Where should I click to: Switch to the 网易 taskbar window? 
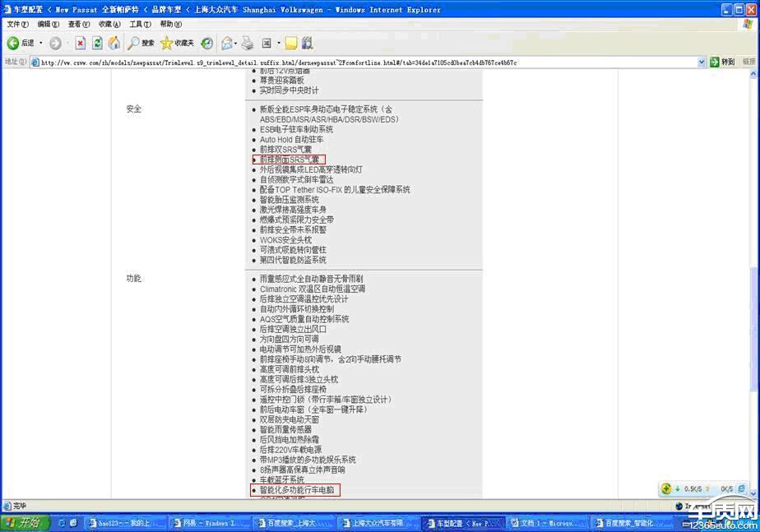click(208, 523)
